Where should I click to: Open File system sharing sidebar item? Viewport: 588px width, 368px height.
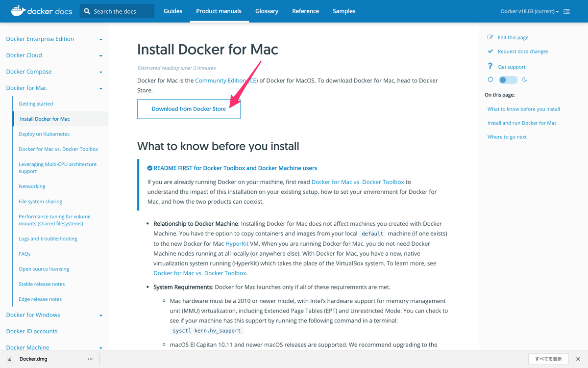point(41,202)
